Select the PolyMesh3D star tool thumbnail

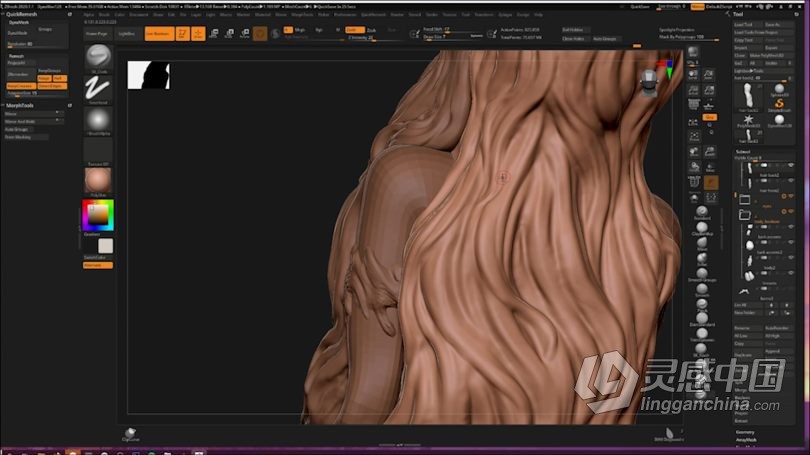tap(748, 121)
